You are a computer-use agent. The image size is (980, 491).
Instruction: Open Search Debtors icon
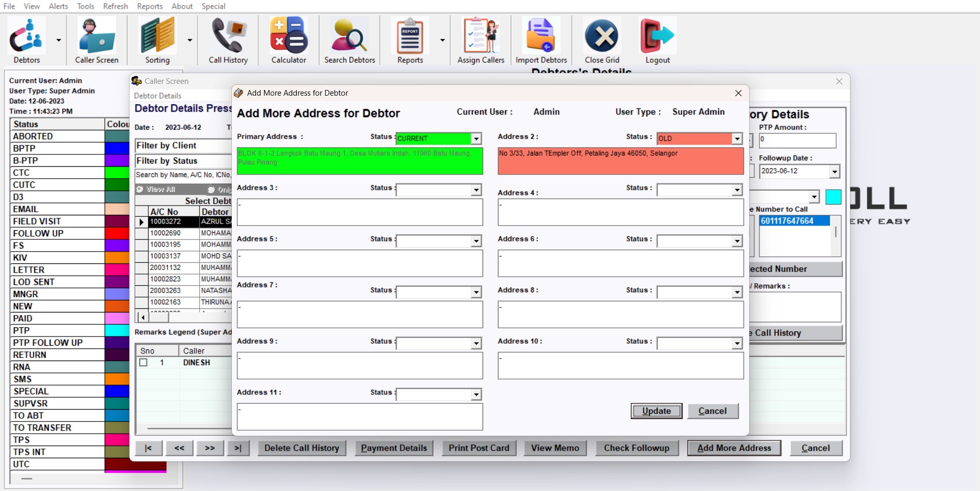pyautogui.click(x=350, y=36)
